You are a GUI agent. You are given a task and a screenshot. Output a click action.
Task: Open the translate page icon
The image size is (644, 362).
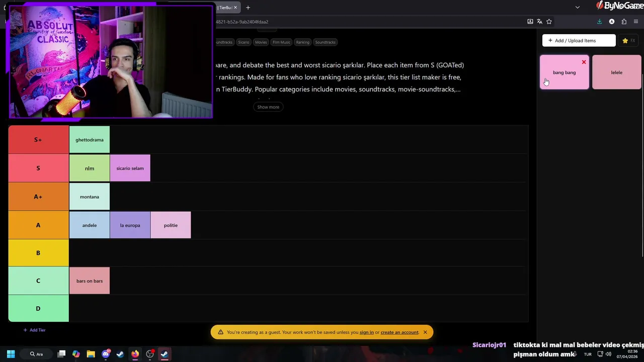[539, 22]
